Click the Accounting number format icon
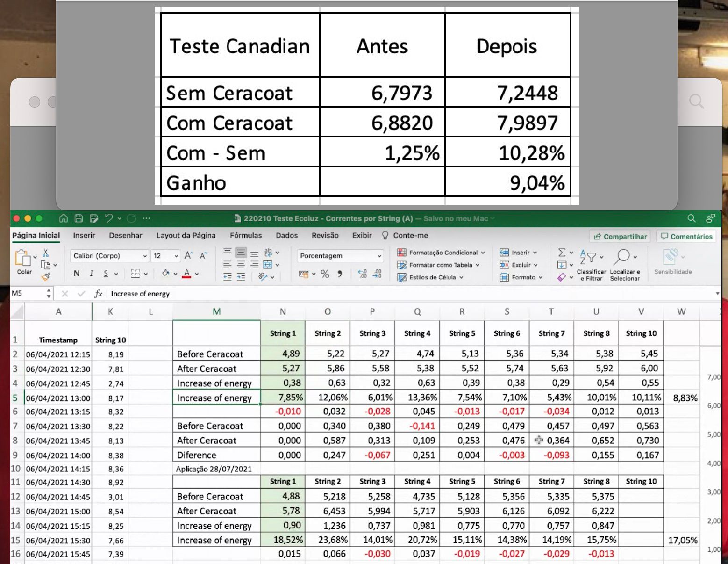 tap(304, 274)
